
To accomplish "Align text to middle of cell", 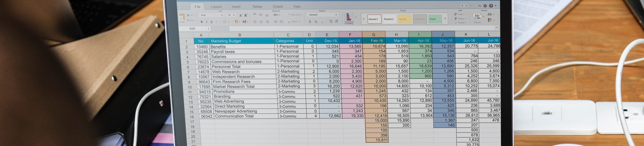I will coord(261,15).
